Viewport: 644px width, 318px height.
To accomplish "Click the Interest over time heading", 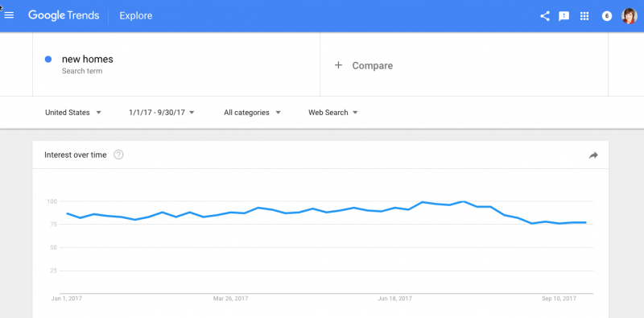I will (x=75, y=155).
